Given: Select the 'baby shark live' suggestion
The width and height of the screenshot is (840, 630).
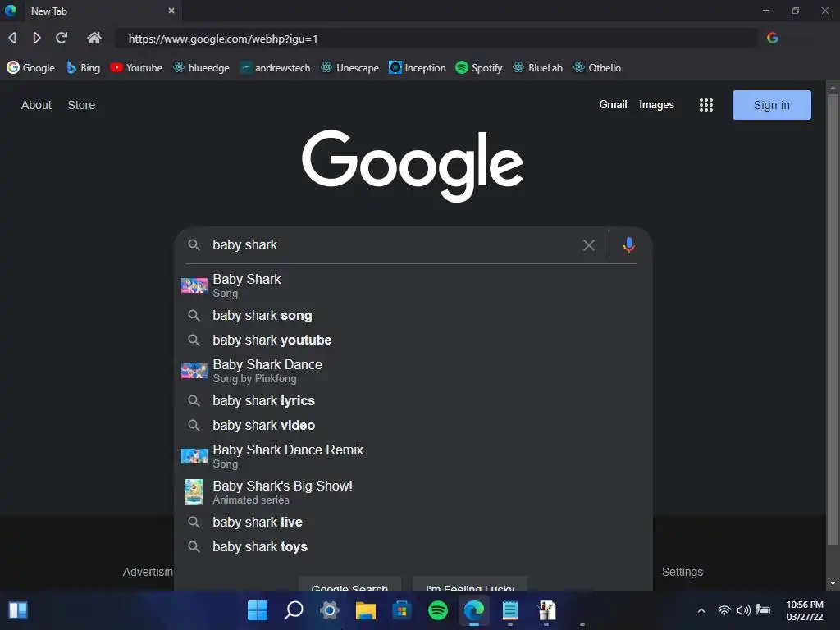Looking at the screenshot, I should (x=413, y=523).
